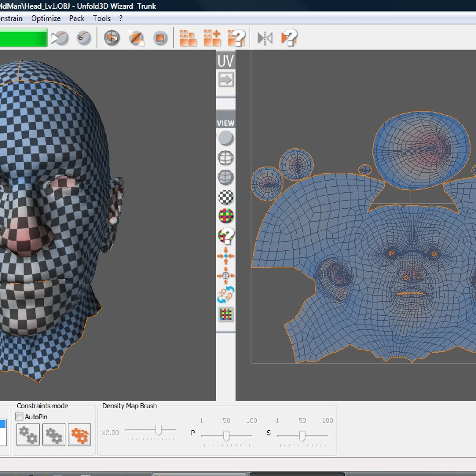Click the UV arrow button below UV label
This screenshot has width=476, height=476.
(x=226, y=80)
